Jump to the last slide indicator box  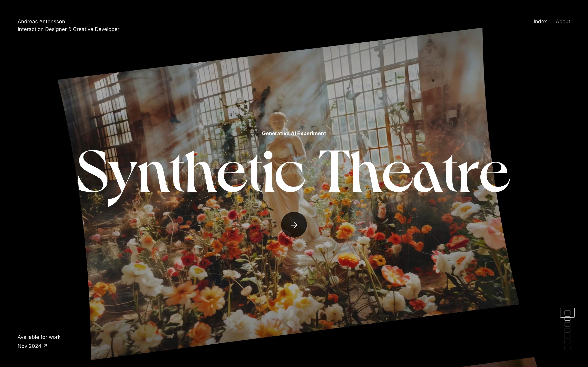tap(567, 348)
